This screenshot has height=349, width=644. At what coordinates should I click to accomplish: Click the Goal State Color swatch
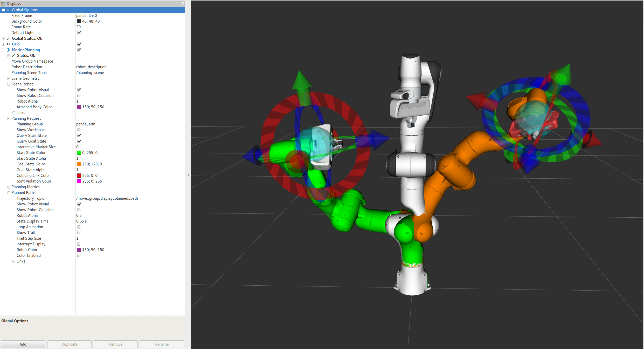click(79, 164)
